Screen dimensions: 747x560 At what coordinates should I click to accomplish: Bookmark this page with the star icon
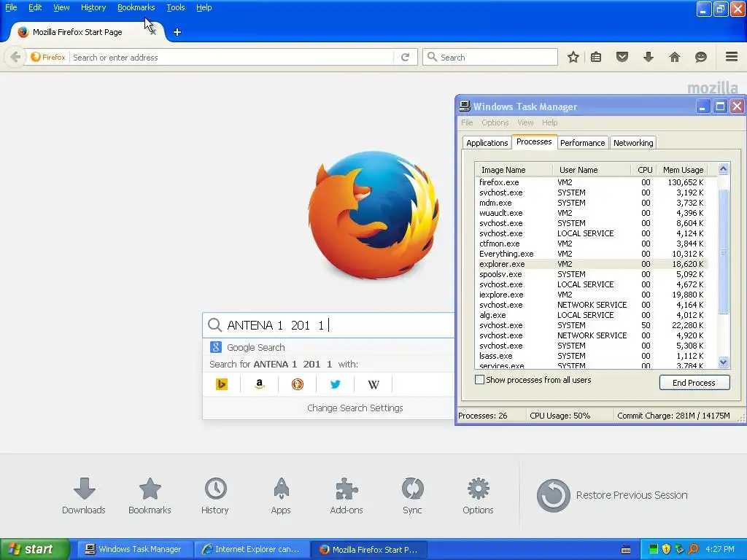pos(573,57)
